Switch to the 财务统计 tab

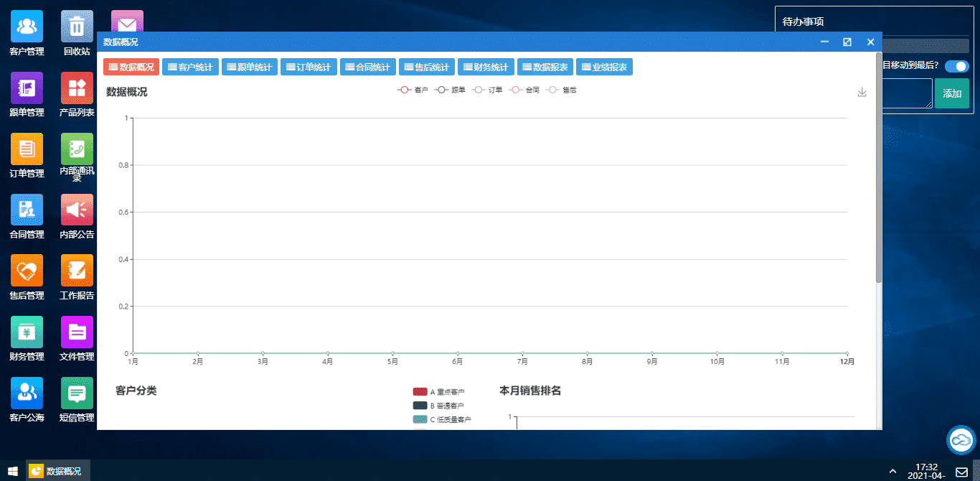click(x=486, y=67)
